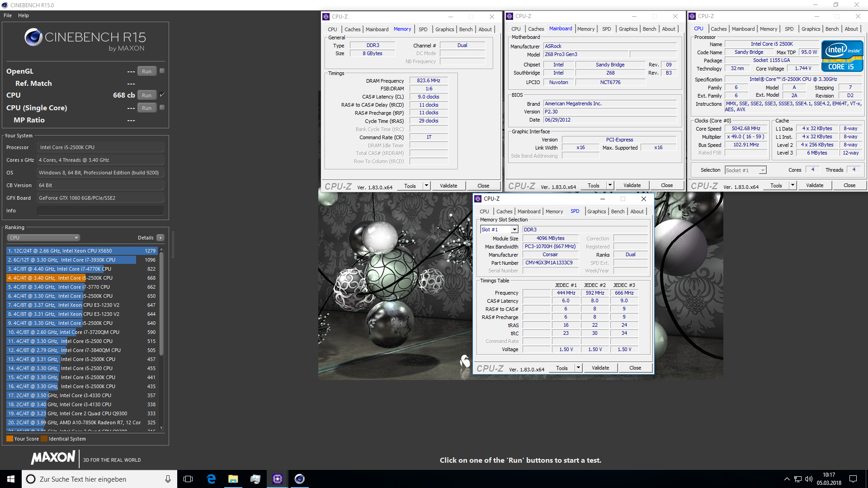Toggle the CPU test checkbox
This screenshot has width=868, height=488.
(x=162, y=95)
